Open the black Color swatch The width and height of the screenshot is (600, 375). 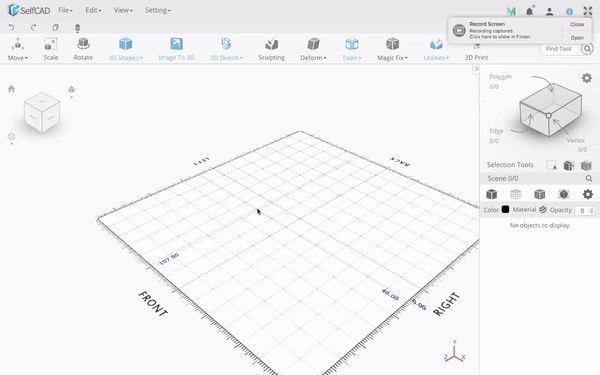[x=505, y=209]
